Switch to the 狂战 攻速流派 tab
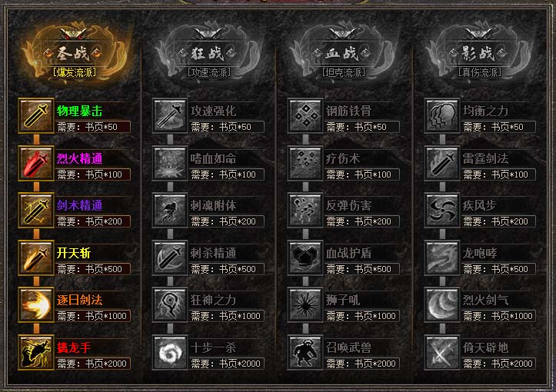Viewport: 556px width, 392px height. 209,53
